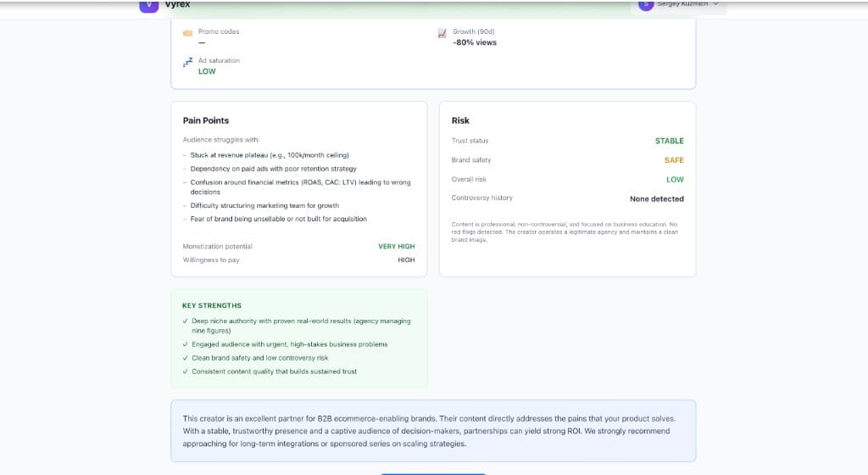Click the Ad saturation sleep icon
Screen dimensions: 868x475
187,62
